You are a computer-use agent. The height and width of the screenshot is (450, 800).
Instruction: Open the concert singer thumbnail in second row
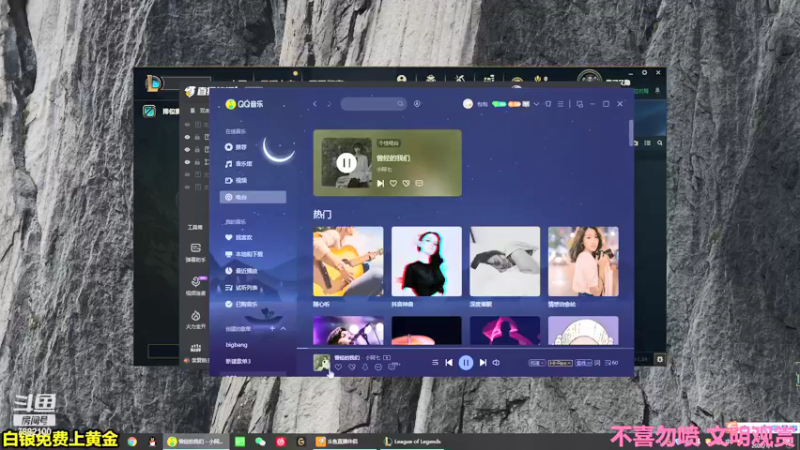tap(348, 331)
